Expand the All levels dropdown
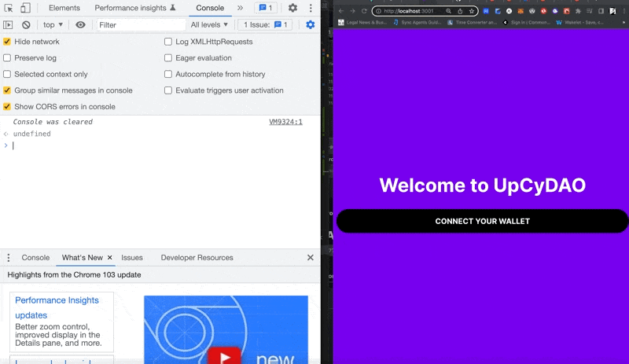629x364 pixels. pos(209,25)
